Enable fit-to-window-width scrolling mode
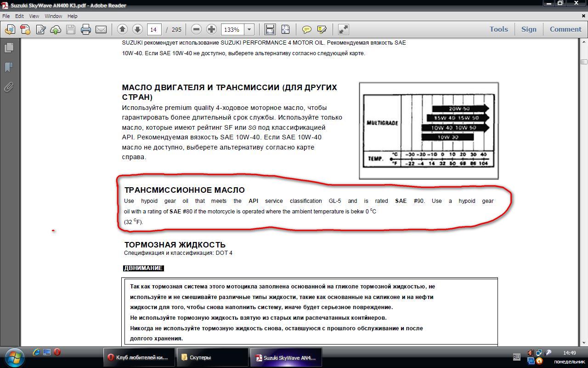 click(x=270, y=29)
